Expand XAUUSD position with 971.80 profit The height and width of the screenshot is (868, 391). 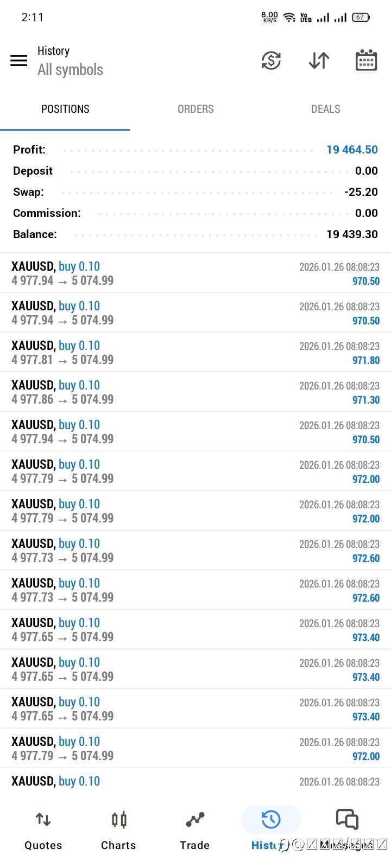click(195, 353)
